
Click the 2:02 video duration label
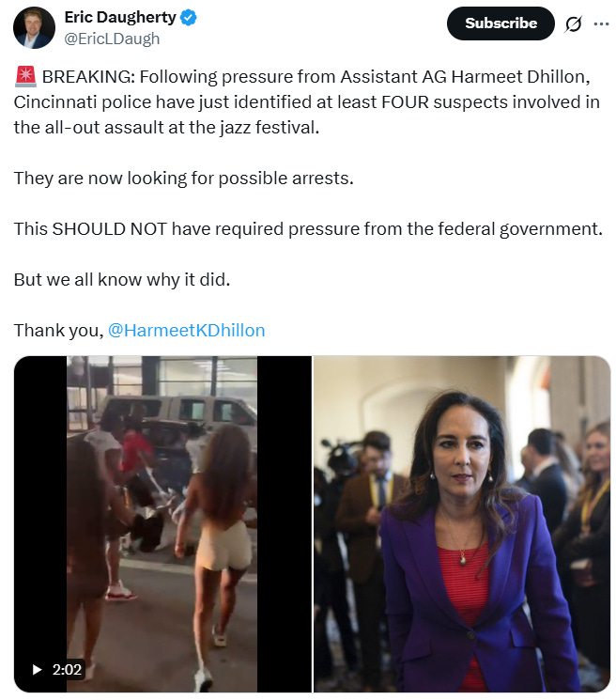[x=67, y=669]
